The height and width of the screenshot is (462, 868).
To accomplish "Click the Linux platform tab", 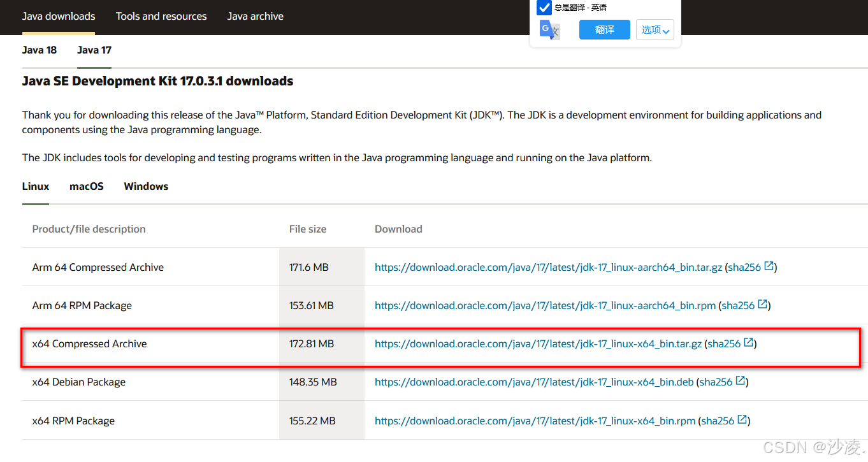I will tap(35, 186).
